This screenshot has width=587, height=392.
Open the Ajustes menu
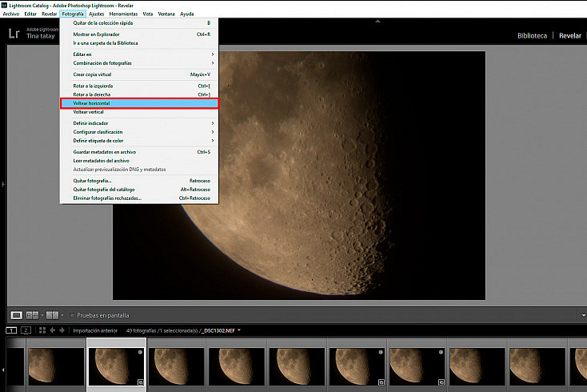coord(97,14)
